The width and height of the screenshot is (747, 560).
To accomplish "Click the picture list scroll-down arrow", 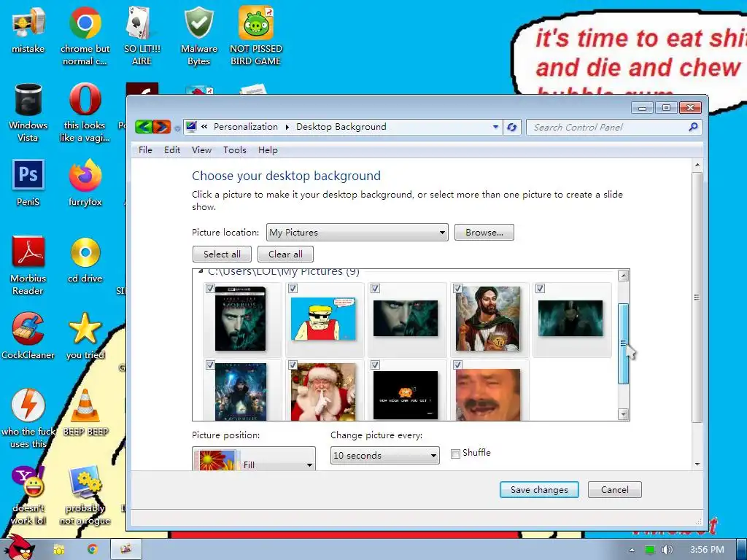I will coord(623,414).
